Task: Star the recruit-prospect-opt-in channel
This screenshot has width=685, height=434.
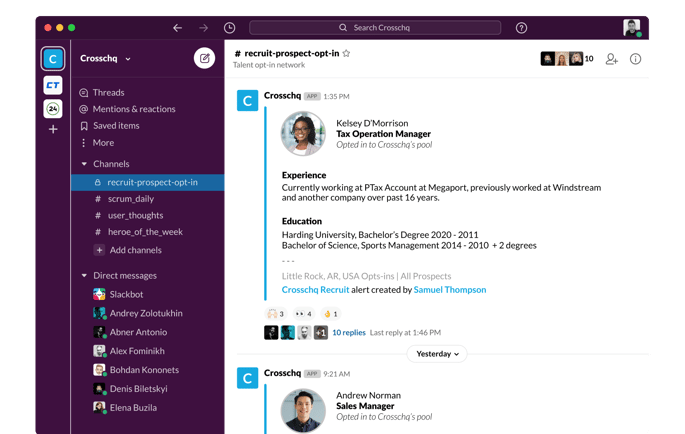Action: pos(347,53)
